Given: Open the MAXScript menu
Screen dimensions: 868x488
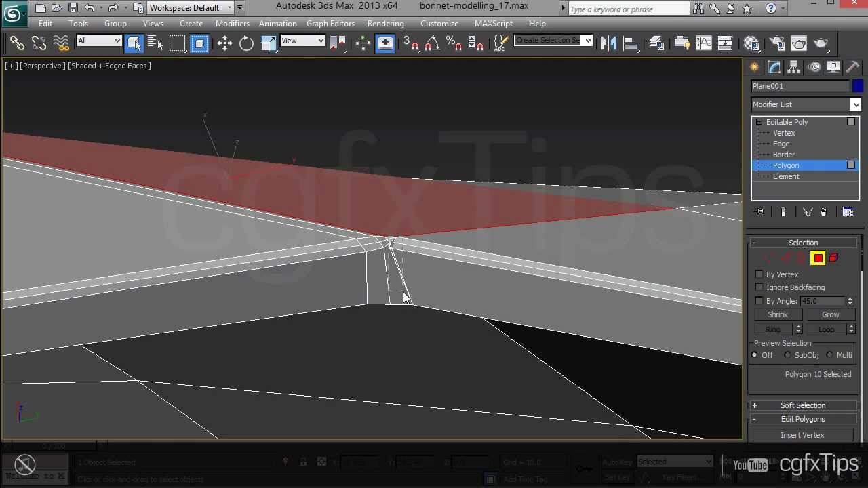Looking at the screenshot, I should coord(494,24).
